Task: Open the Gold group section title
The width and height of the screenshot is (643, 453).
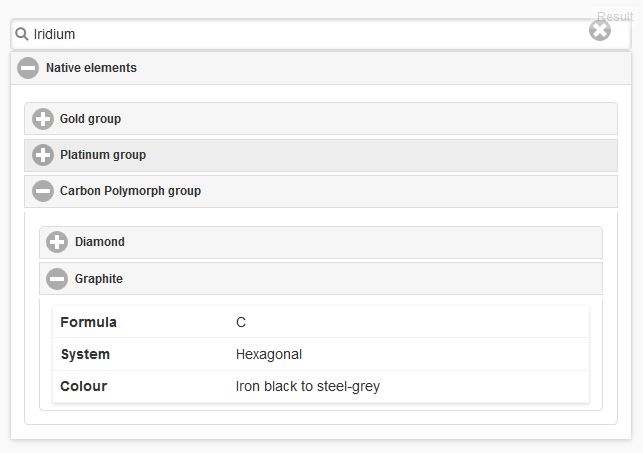Action: click(x=90, y=119)
